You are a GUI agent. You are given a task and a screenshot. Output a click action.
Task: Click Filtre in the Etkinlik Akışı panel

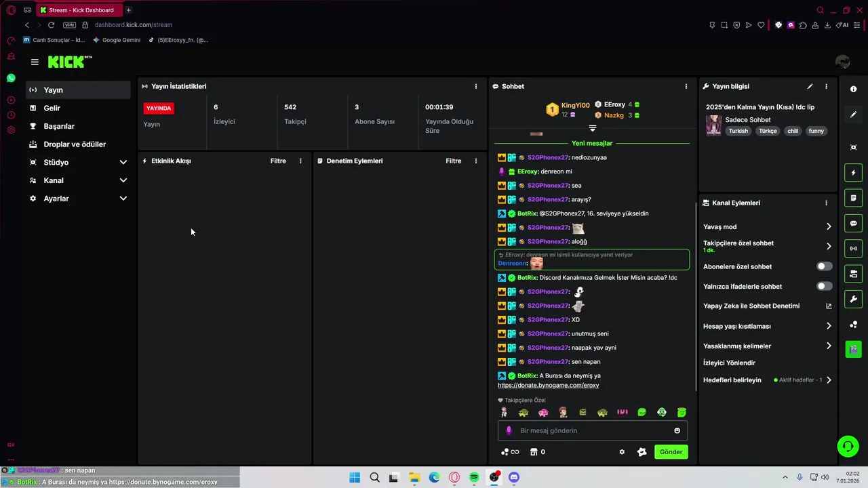point(278,161)
